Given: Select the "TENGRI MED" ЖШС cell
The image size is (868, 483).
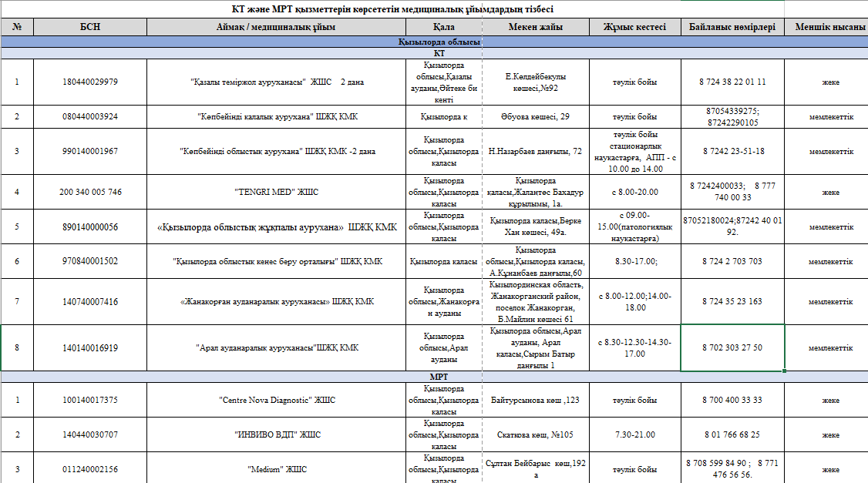Looking at the screenshot, I should coord(276,192).
